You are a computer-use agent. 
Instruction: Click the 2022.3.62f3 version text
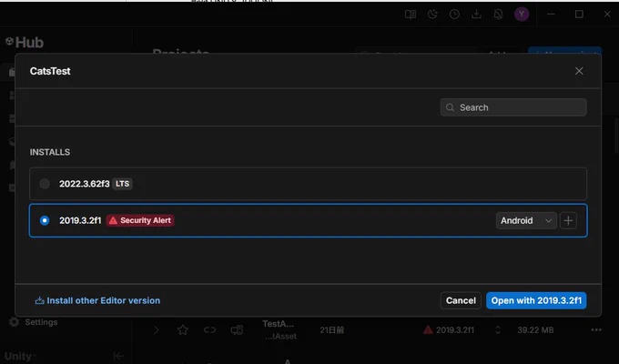pos(85,184)
